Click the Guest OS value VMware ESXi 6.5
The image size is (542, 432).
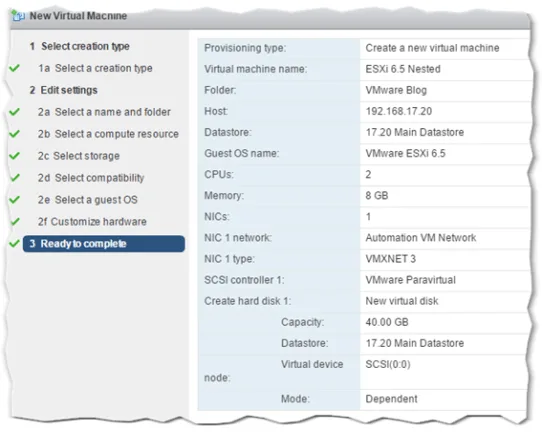(x=405, y=153)
